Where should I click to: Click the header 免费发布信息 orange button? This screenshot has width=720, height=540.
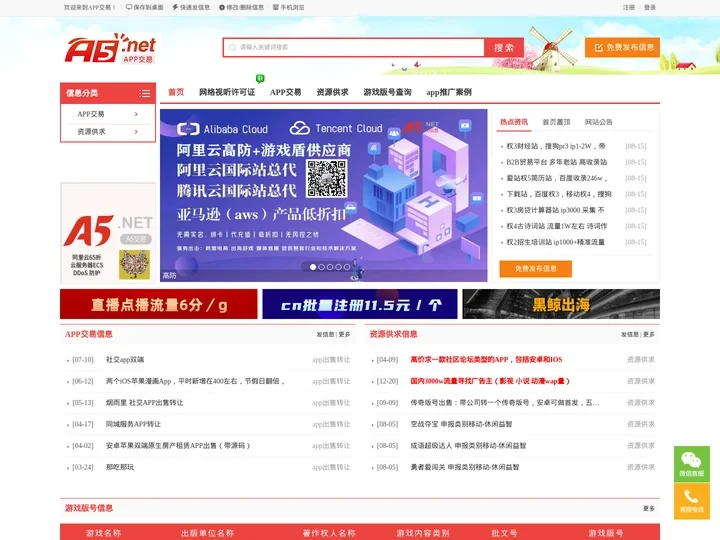tap(622, 47)
